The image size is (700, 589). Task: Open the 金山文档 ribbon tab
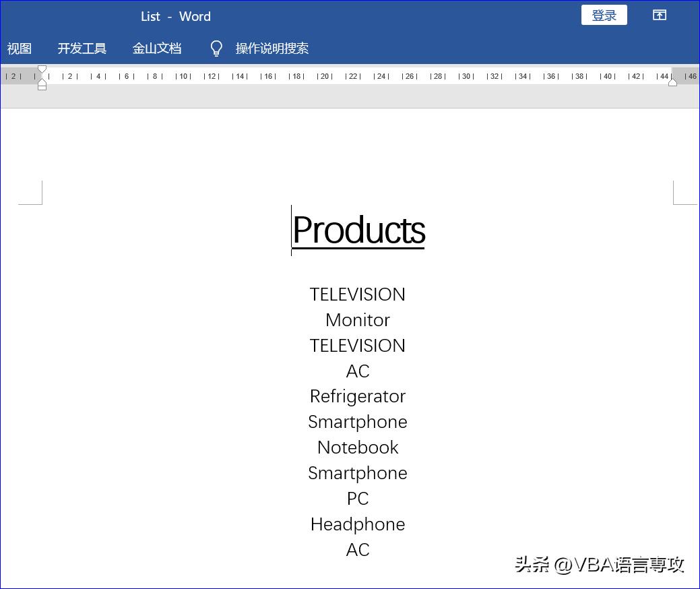pyautogui.click(x=157, y=49)
